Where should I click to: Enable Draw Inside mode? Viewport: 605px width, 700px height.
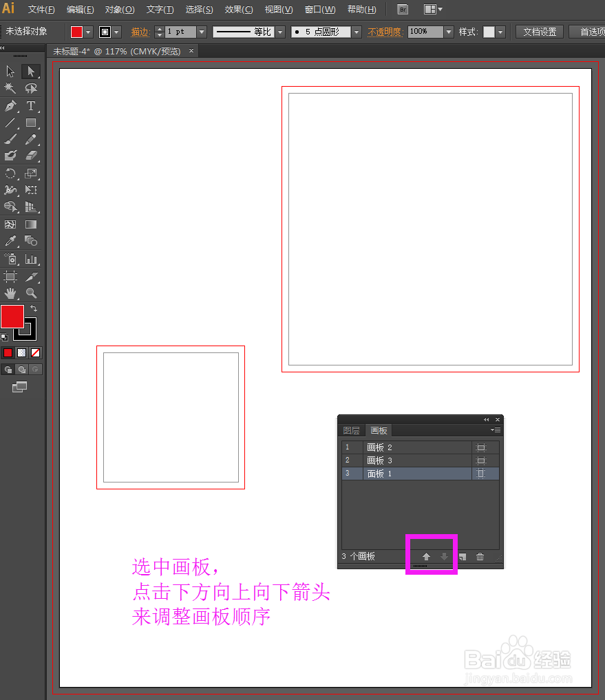[35, 369]
